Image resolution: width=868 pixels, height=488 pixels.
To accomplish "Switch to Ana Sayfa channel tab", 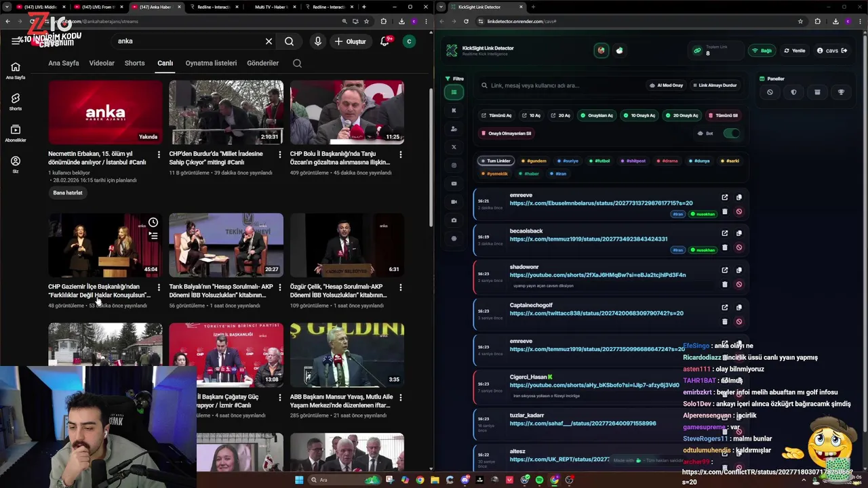I will (64, 63).
